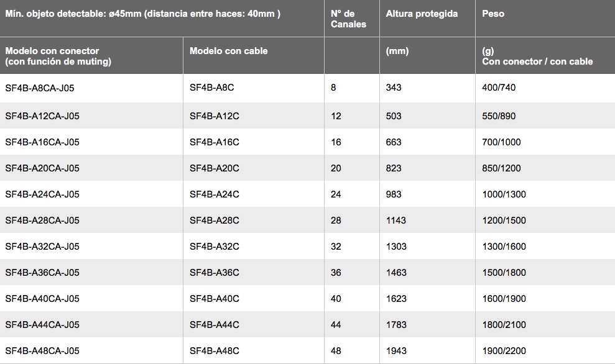Viewport: 615px width, 364px height.
Task: Click channel count 32
Action: [x=336, y=247]
